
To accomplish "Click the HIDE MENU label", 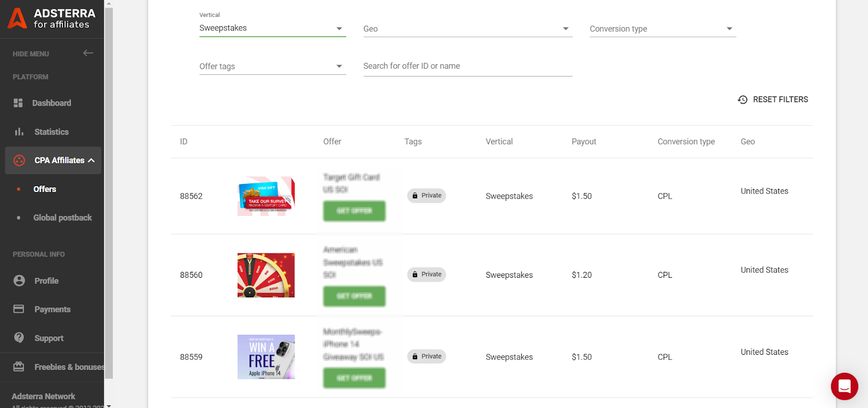I will (x=31, y=54).
